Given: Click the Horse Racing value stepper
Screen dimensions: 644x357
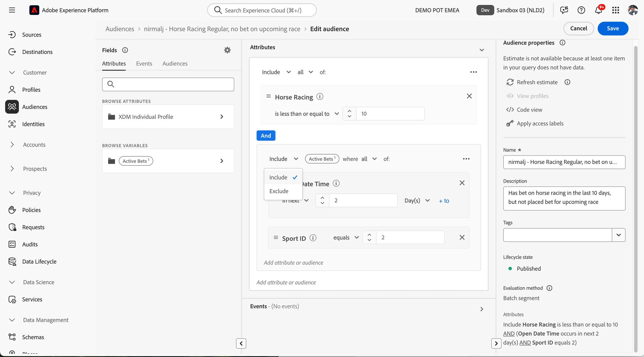Looking at the screenshot, I should point(349,114).
